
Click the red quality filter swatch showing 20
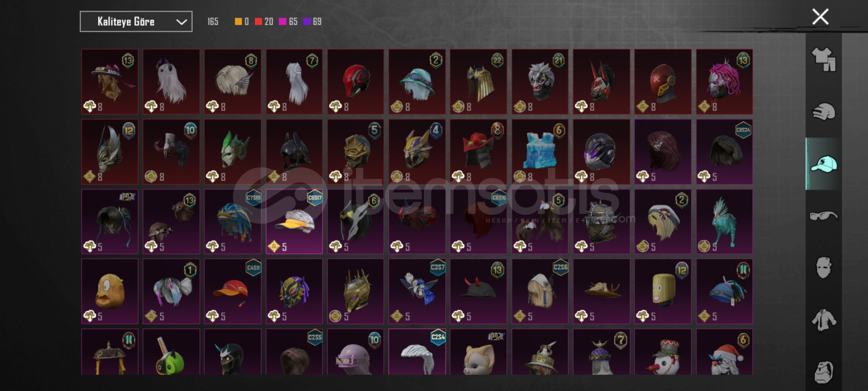[x=264, y=22]
